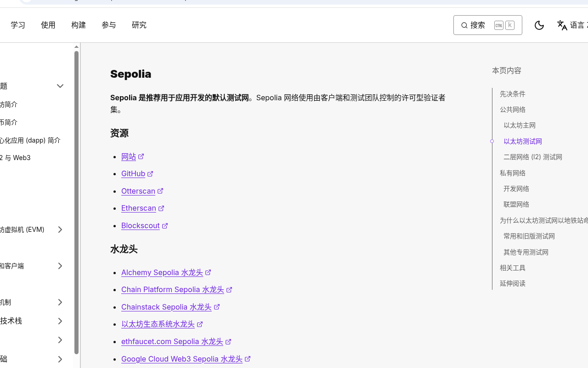Jump to 以太坊测试网 in page contents
This screenshot has height=368, width=588.
tap(523, 141)
